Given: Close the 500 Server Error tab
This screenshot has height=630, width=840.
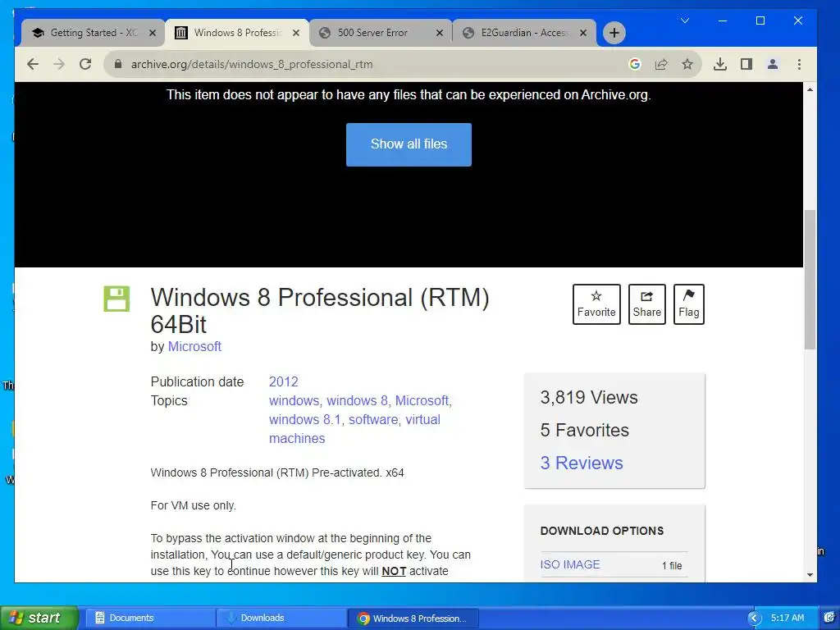Looking at the screenshot, I should 440,33.
